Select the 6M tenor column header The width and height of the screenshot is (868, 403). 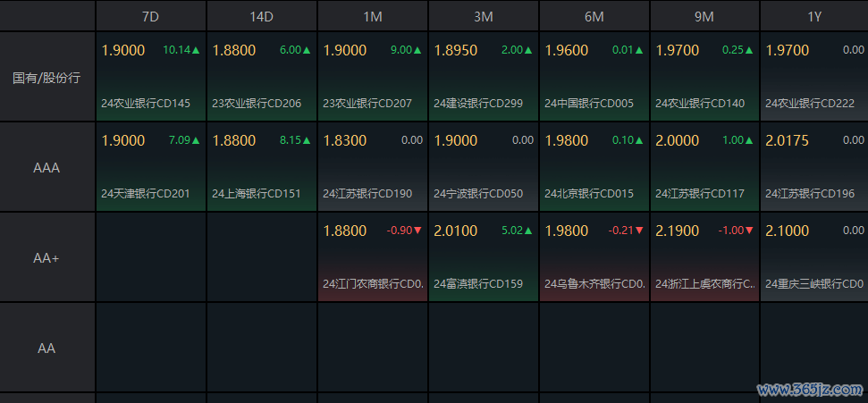pyautogui.click(x=594, y=16)
